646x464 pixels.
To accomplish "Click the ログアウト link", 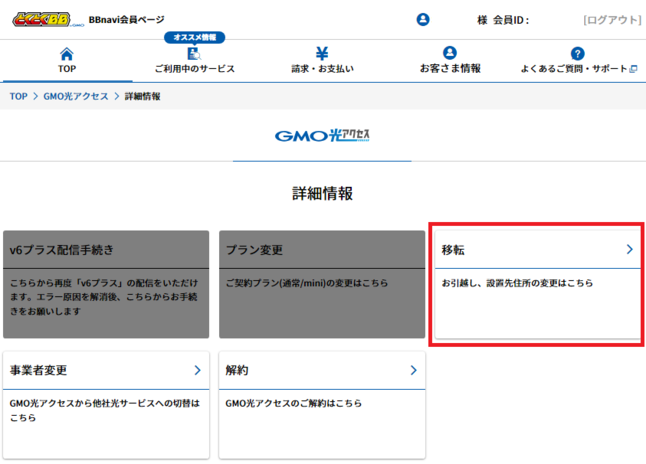I will (x=612, y=20).
